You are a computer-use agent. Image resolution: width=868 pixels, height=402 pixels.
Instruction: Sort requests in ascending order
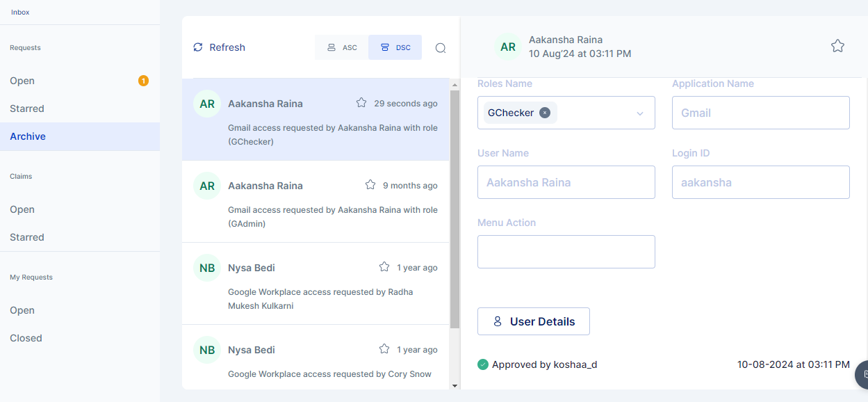coord(342,47)
